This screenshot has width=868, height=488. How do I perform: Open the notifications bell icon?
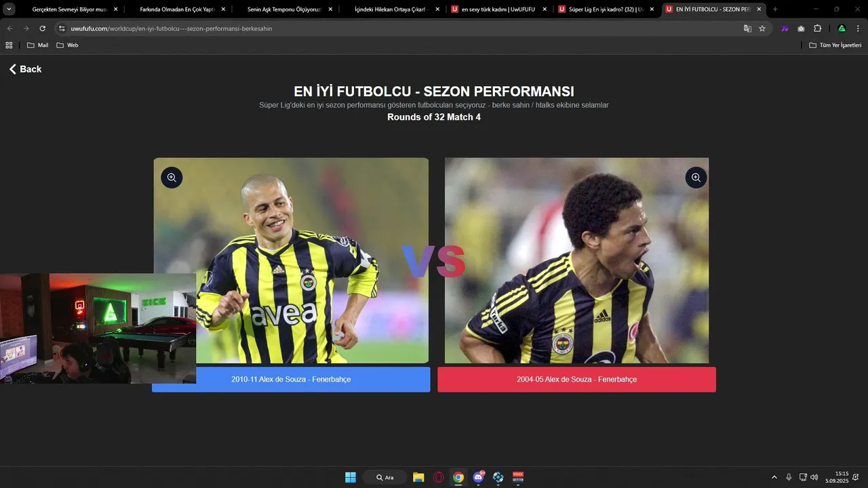pos(856,477)
